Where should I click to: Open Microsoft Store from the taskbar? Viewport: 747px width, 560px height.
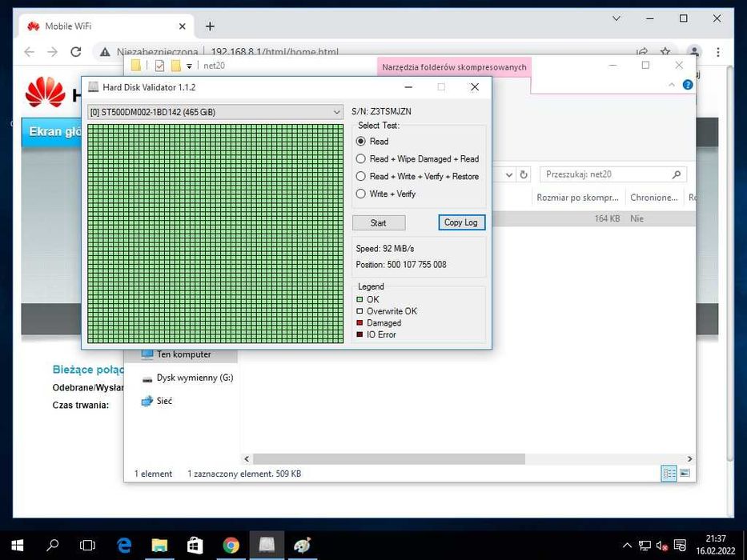pos(195,546)
